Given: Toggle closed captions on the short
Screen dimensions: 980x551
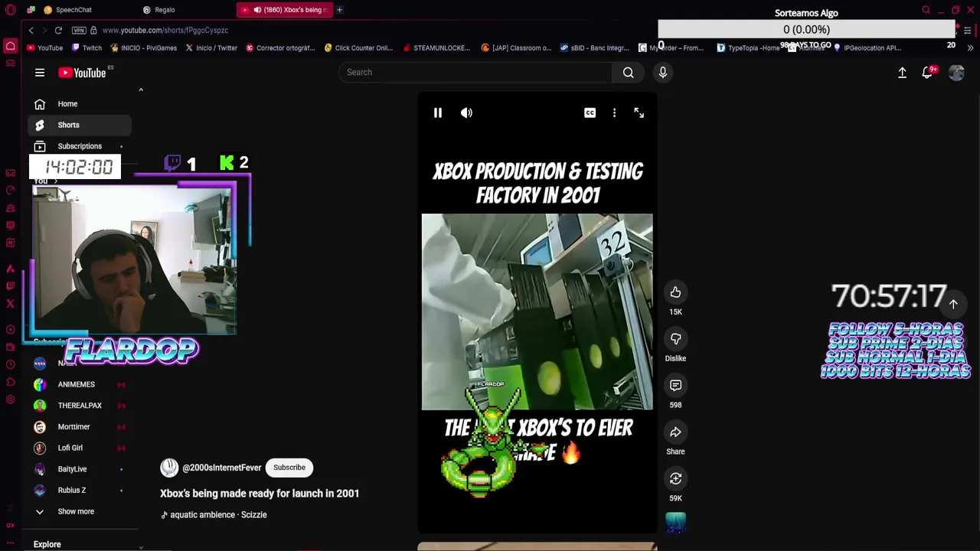Looking at the screenshot, I should point(590,112).
